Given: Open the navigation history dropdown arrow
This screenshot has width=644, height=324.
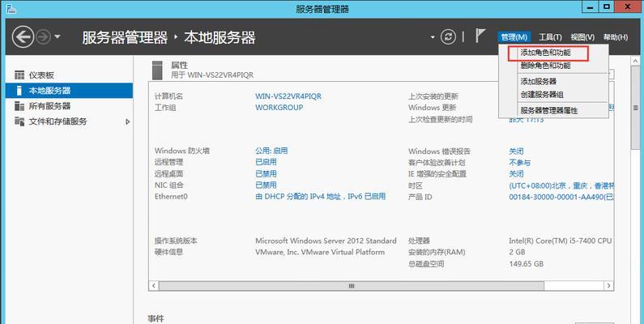Looking at the screenshot, I should (57, 37).
